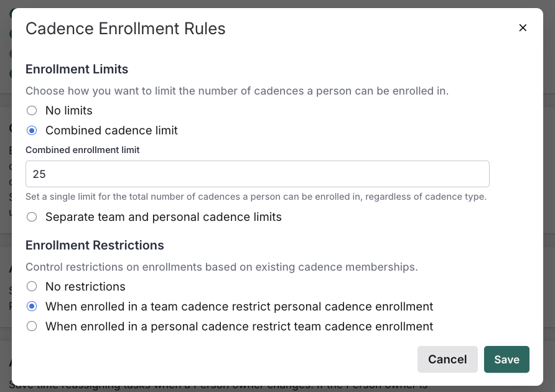Click the "Enrollment Restrictions" section heading
The height and width of the screenshot is (392, 555).
pos(95,245)
